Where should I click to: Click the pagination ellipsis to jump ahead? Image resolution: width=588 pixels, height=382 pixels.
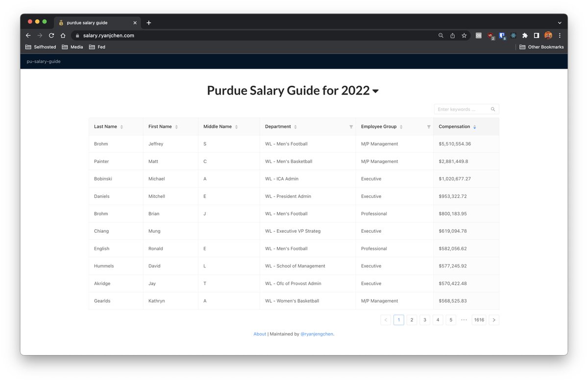click(x=464, y=320)
